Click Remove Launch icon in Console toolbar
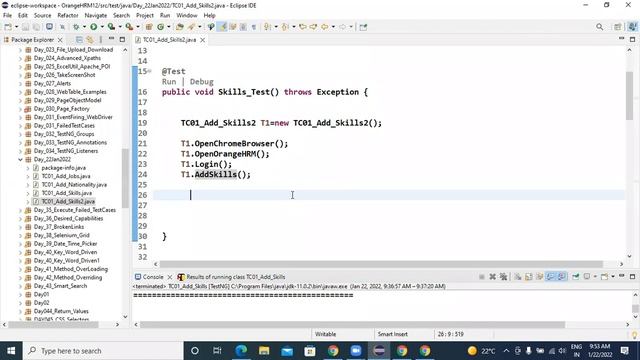The width and height of the screenshot is (640, 360). coord(493,277)
